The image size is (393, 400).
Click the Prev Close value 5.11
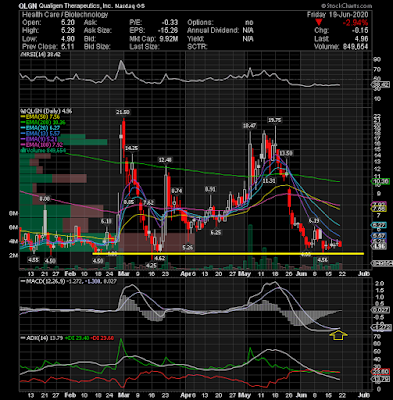point(68,47)
